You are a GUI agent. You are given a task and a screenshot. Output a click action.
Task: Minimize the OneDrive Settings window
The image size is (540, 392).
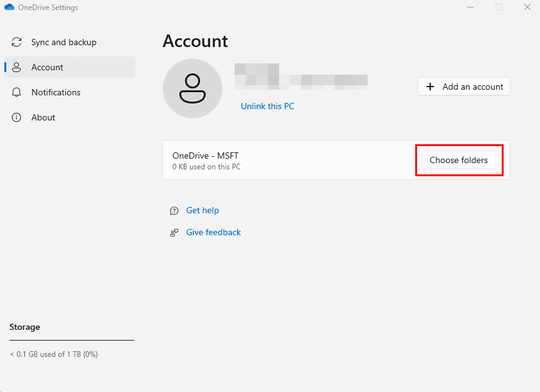click(470, 8)
